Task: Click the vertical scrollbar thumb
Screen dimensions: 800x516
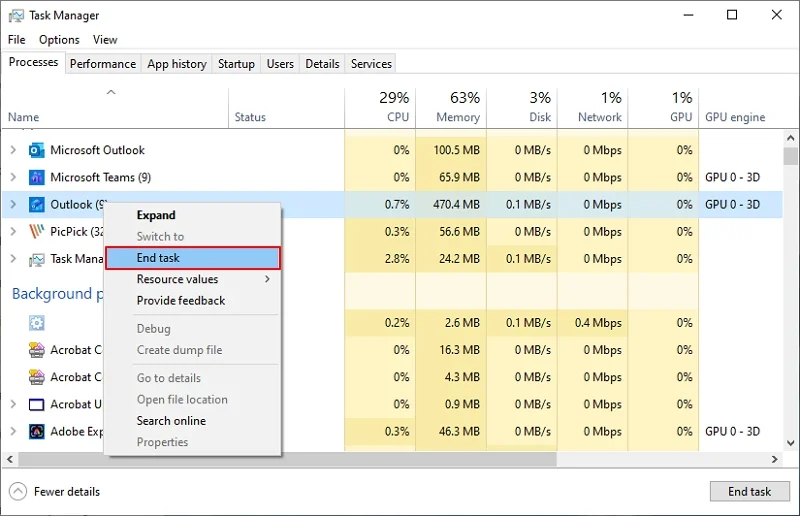Action: (x=791, y=156)
